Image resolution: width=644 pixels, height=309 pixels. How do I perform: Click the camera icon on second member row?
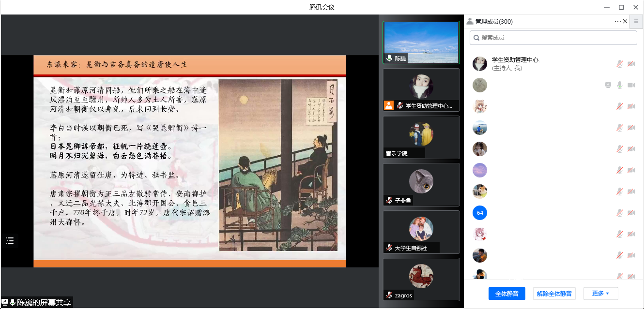[631, 85]
